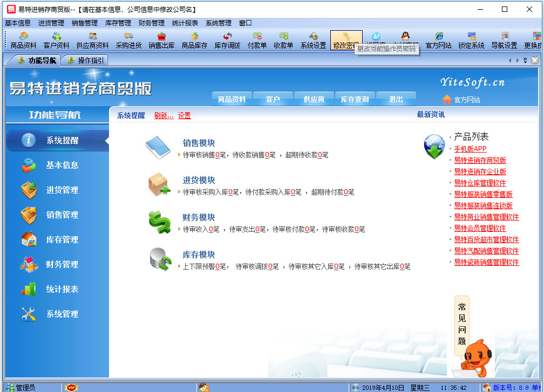Close the active tab with X button
This screenshot has height=392, width=544.
tap(535, 60)
